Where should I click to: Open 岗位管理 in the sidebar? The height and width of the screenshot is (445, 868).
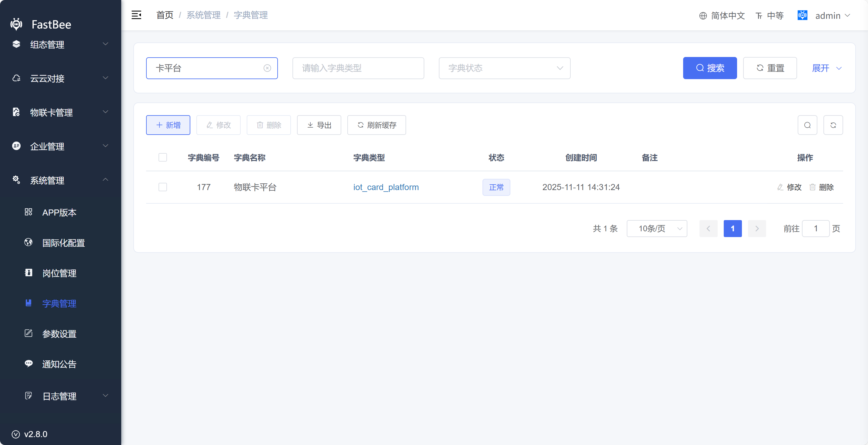[x=59, y=273]
